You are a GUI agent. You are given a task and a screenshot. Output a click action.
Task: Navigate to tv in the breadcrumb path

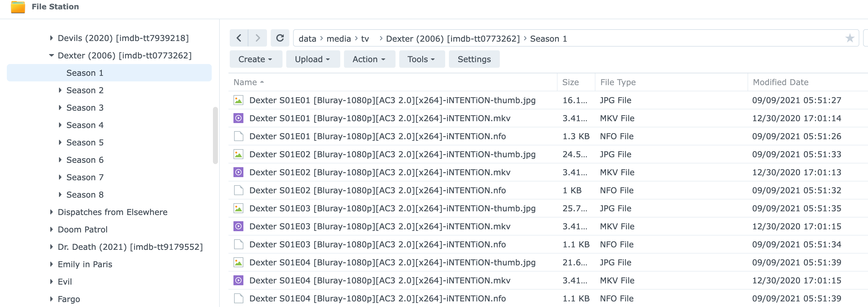[x=365, y=39]
